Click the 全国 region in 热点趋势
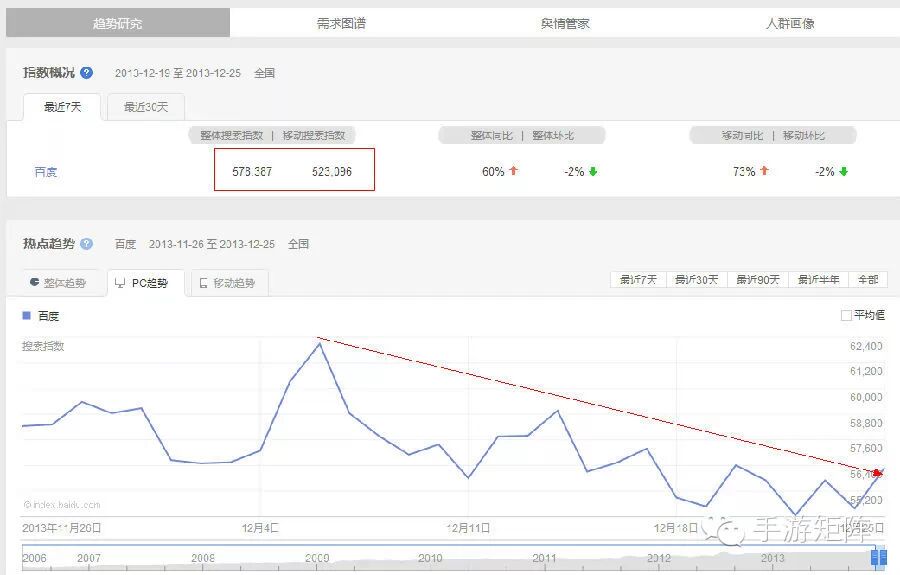The height and width of the screenshot is (575, 900). coord(298,244)
